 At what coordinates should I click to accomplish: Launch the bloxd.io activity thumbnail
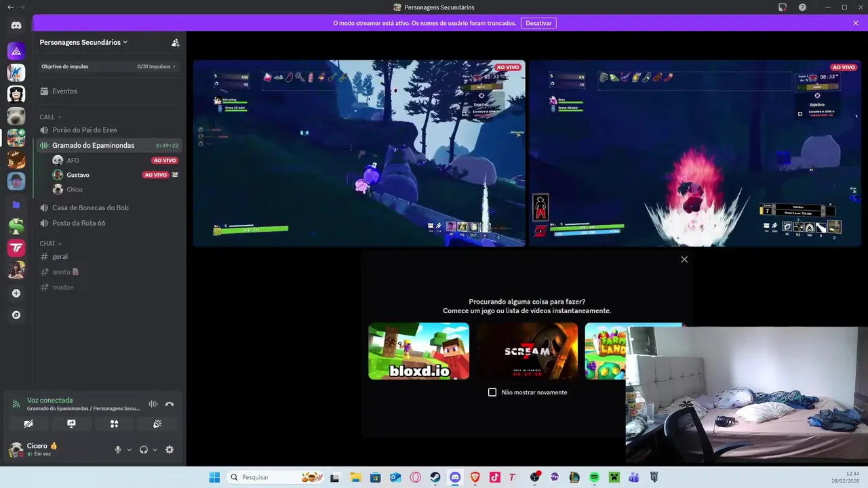[418, 351]
